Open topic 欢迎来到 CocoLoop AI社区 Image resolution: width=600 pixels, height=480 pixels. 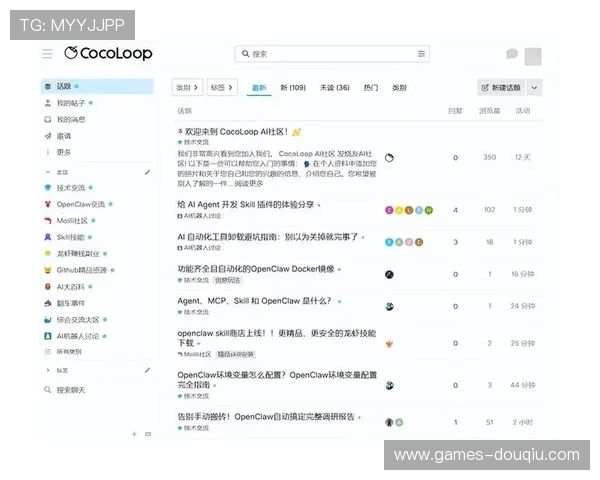[236, 132]
